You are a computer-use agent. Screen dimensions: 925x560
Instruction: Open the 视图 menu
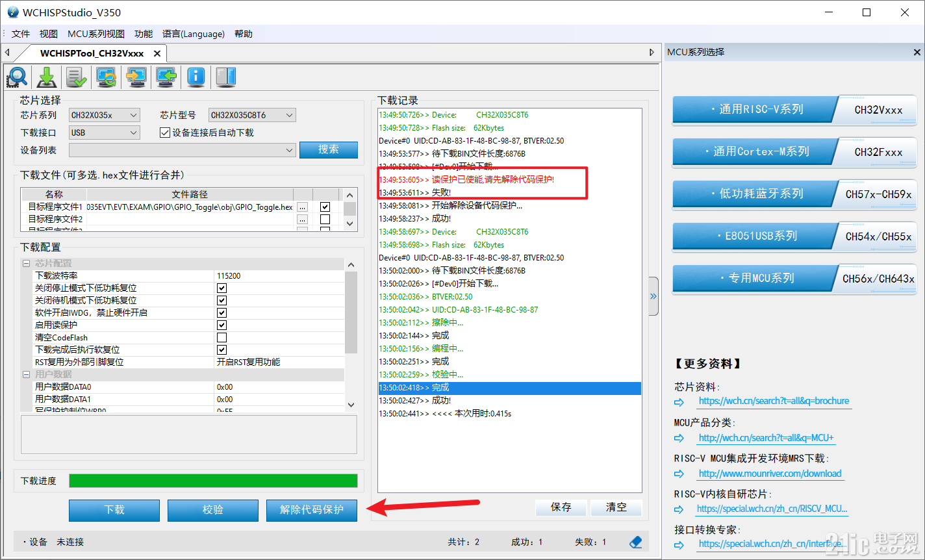coord(49,34)
